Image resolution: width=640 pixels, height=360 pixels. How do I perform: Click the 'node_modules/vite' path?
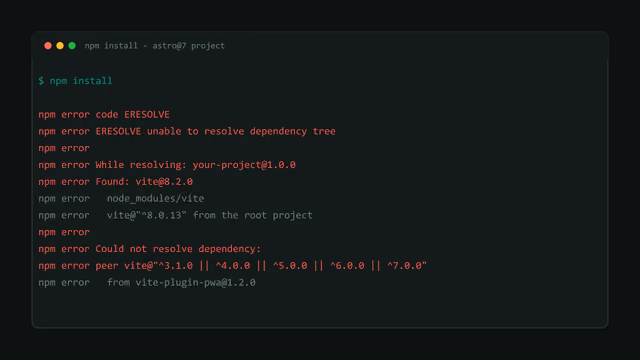(156, 198)
